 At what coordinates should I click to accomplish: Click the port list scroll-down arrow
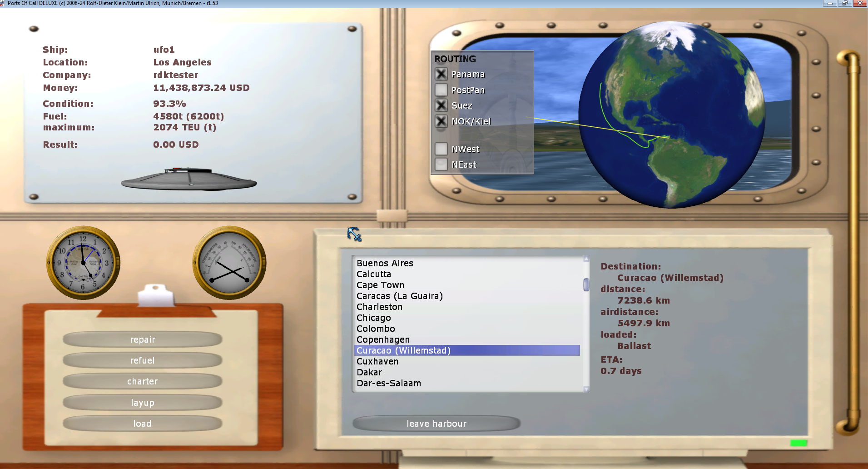pos(586,389)
